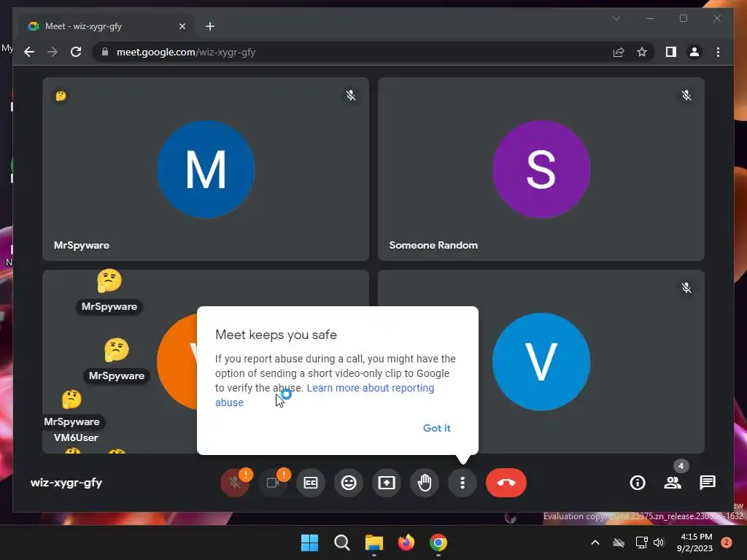The width and height of the screenshot is (747, 560).
Task: Click the browser forward arrow
Action: (x=53, y=52)
